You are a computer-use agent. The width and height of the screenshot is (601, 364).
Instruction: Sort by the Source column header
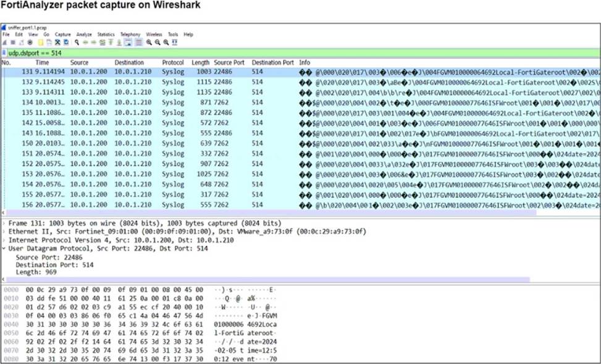pyautogui.click(x=79, y=62)
